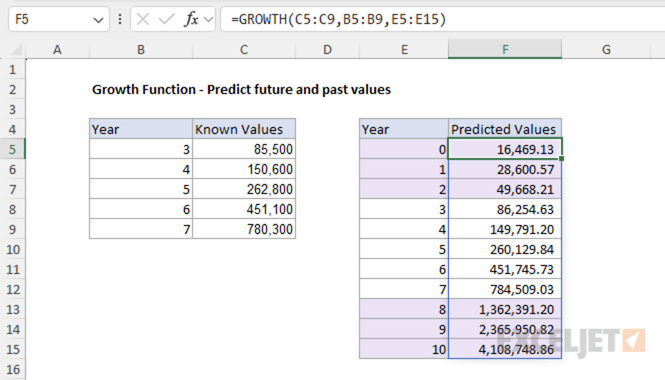Select the cell containing 262,800
The image size is (665, 380).
[244, 189]
